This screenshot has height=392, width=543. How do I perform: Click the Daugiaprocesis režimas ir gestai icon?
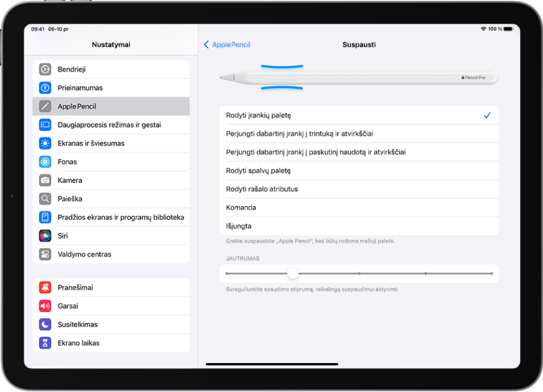pos(45,125)
